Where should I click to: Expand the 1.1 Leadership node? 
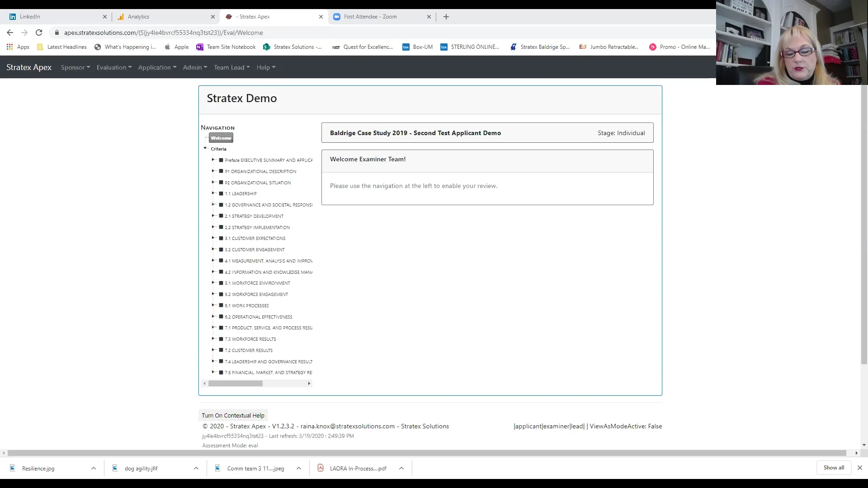(x=213, y=193)
